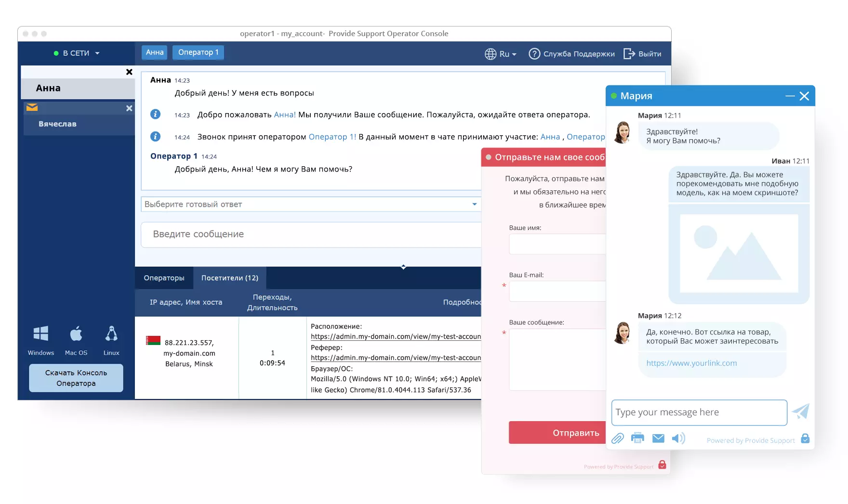The height and width of the screenshot is (504, 848).
Task: Click the printer icon in chat widget
Action: point(637,438)
